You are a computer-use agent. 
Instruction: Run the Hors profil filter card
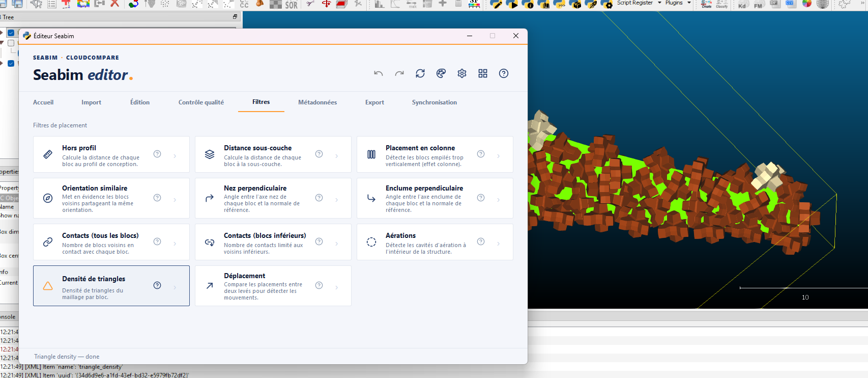pyautogui.click(x=111, y=154)
